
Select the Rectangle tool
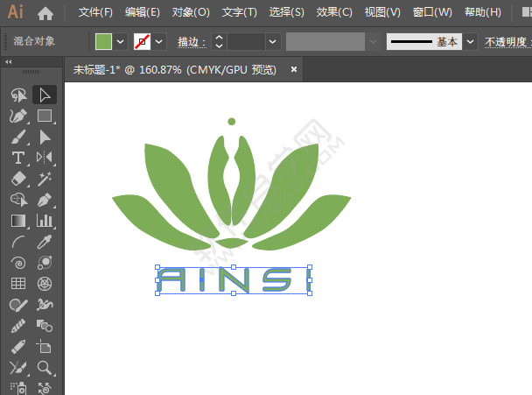click(x=45, y=116)
